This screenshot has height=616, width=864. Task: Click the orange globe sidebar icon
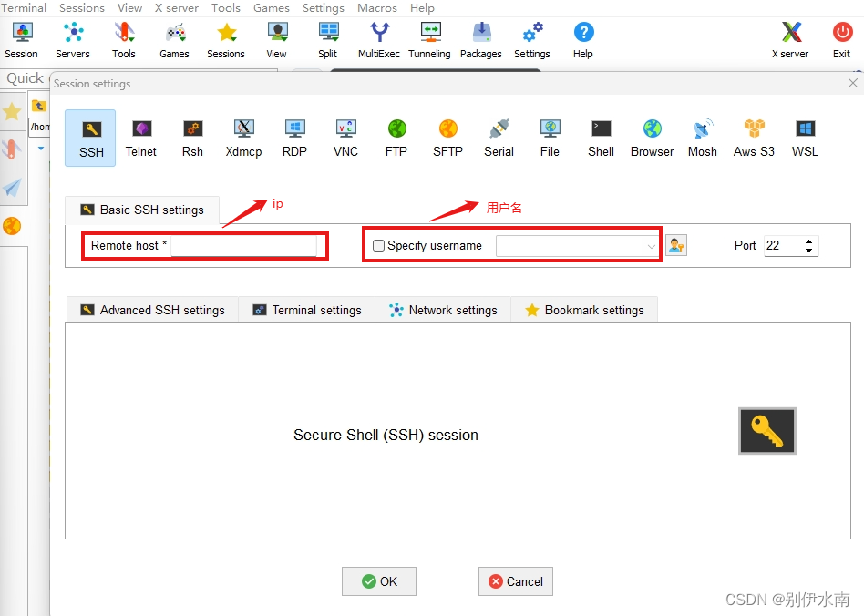click(x=12, y=226)
